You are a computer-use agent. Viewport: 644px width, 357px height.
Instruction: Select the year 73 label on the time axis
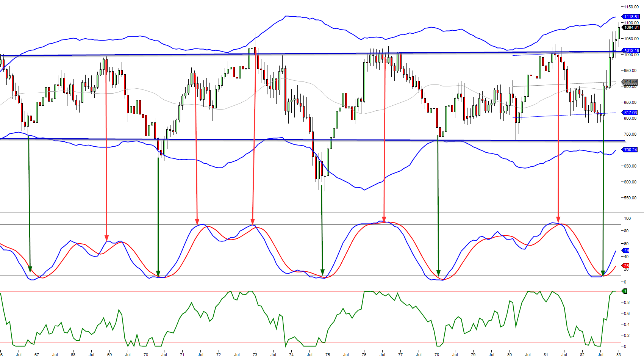pyautogui.click(x=255, y=354)
